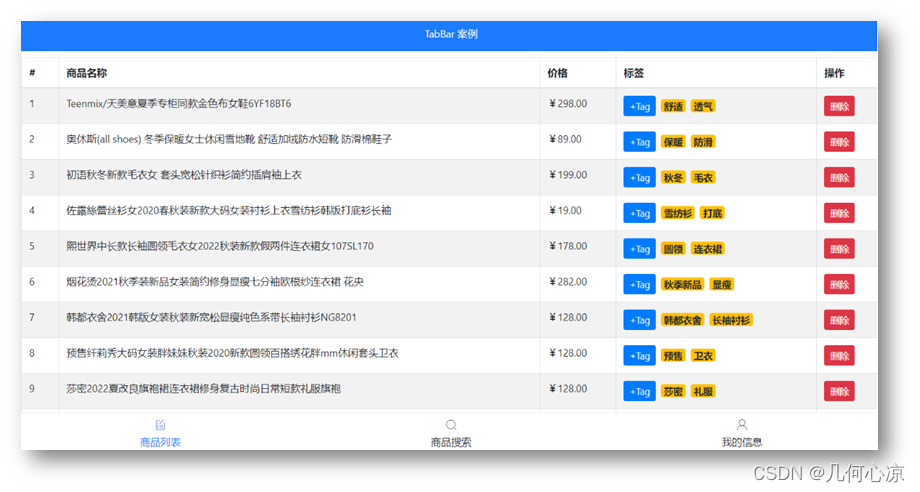The height and width of the screenshot is (492, 920).
Task: Select the Teenmix product name text
Action: point(178,104)
